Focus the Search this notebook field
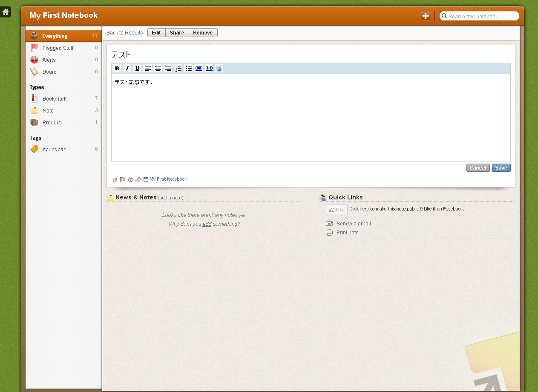 tap(479, 16)
